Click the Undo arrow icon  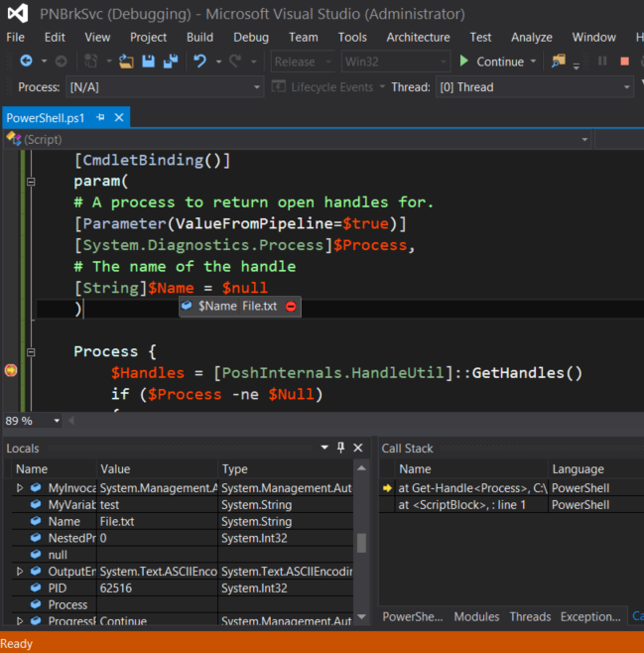coord(200,62)
